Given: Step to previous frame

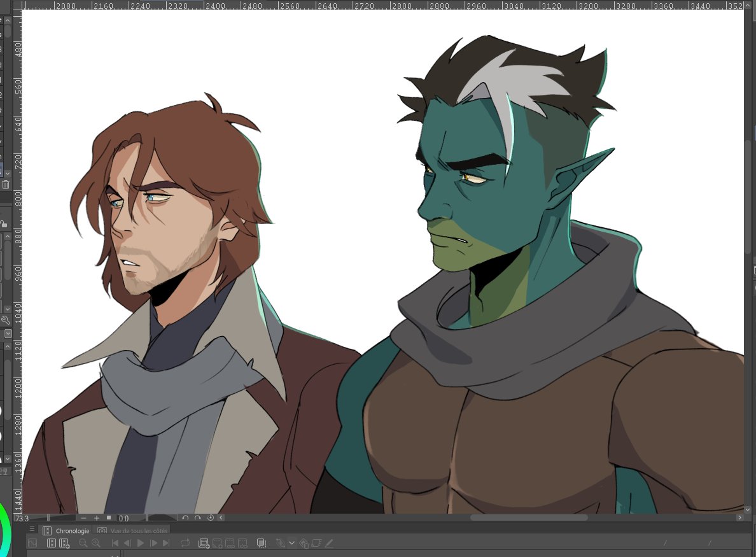Looking at the screenshot, I should (127, 543).
